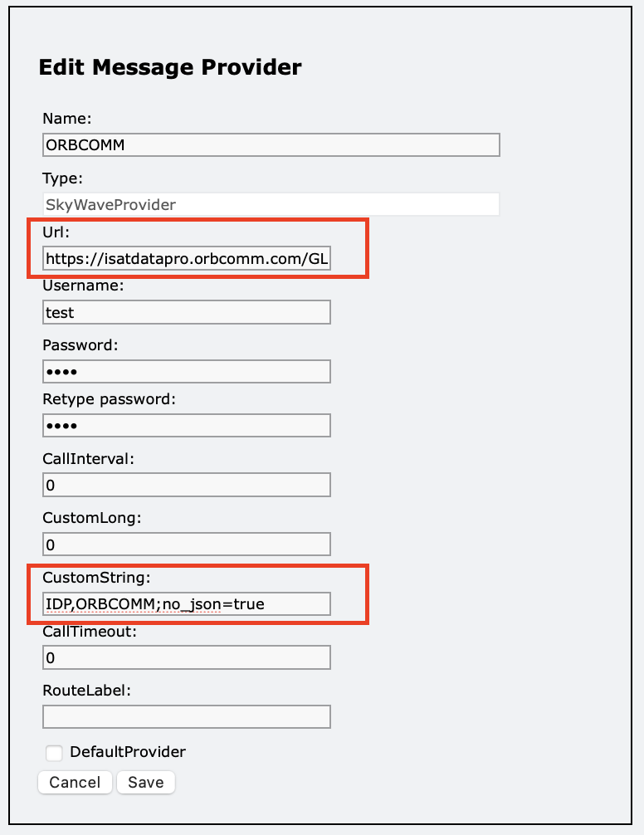Click the Retype password: label
This screenshot has height=835, width=644.
tap(109, 399)
